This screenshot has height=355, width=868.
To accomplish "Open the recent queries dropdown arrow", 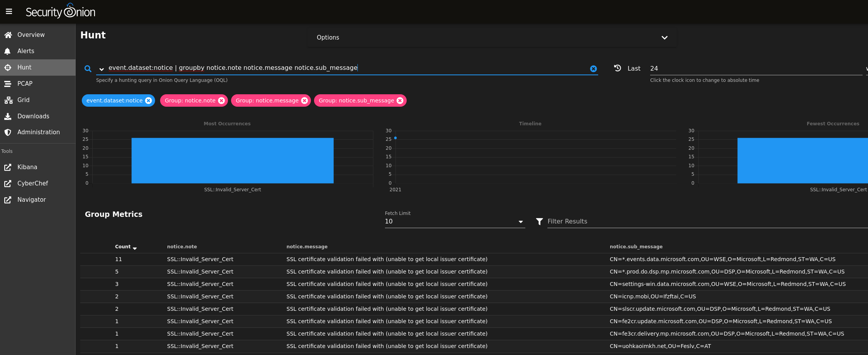I will [x=102, y=69].
